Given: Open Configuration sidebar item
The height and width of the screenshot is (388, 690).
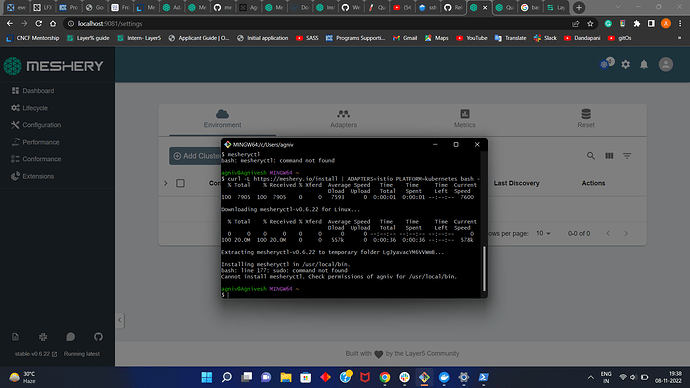Looking at the screenshot, I should [37, 125].
